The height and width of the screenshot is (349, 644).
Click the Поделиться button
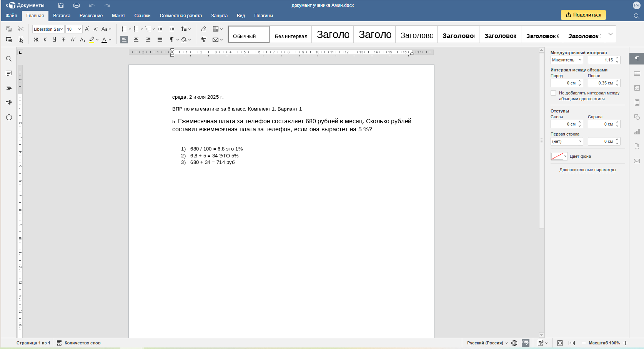click(583, 15)
